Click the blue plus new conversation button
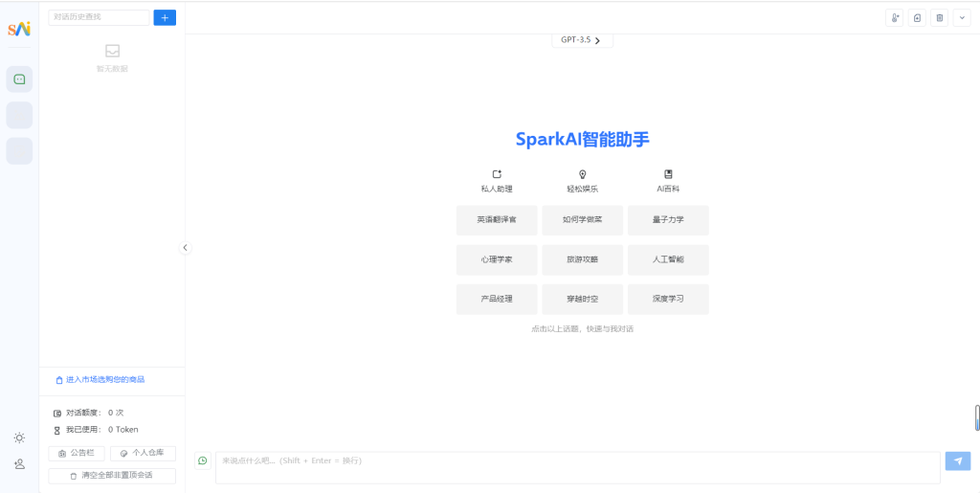Screen dimensions: 980x493 [x=165, y=17]
